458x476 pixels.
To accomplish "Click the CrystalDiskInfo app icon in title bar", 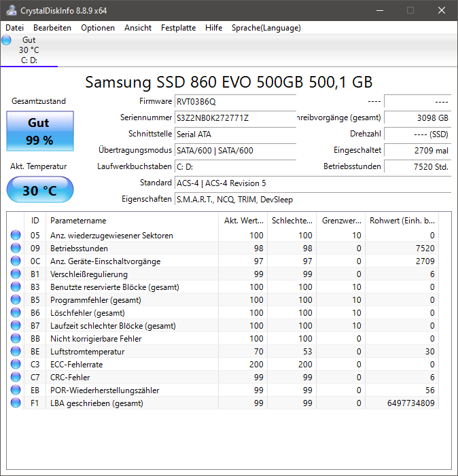I will point(12,10).
